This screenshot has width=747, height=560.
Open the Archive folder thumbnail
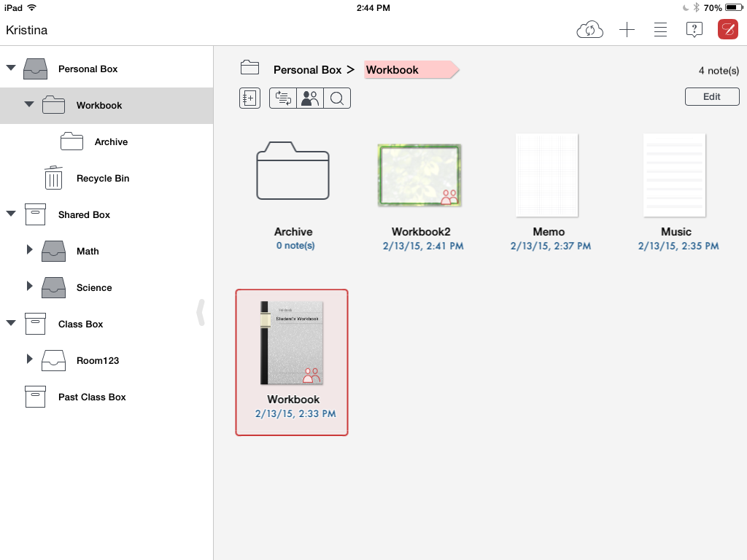coord(293,171)
